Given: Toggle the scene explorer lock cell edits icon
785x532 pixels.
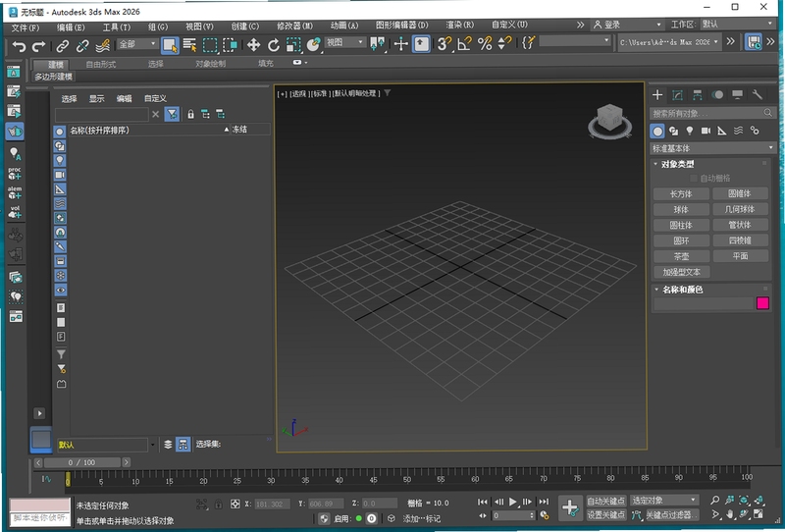Looking at the screenshot, I should click(190, 114).
